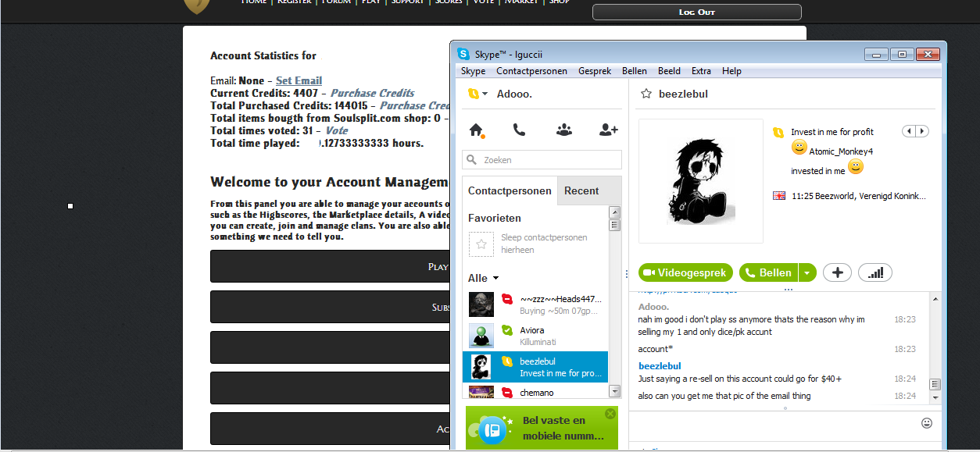Click in the Zoeken search field
The width and height of the screenshot is (980, 452).
click(x=542, y=160)
